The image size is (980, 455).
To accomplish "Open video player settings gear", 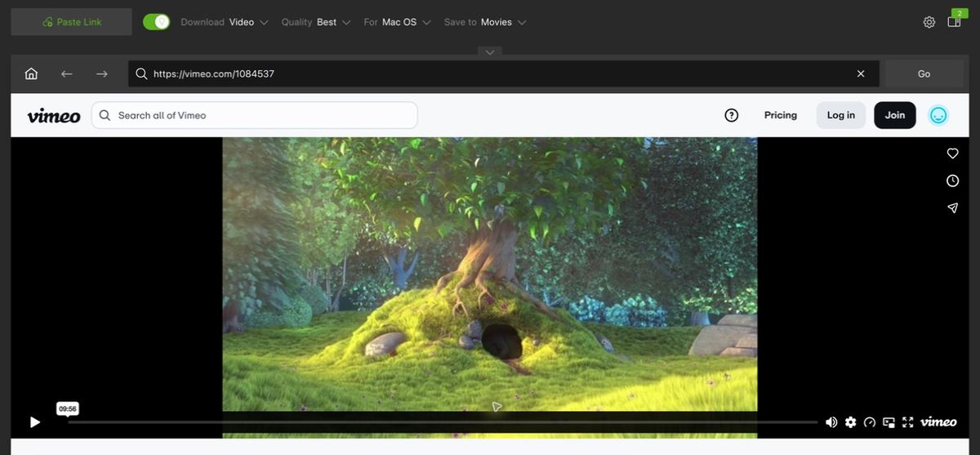I will click(851, 422).
